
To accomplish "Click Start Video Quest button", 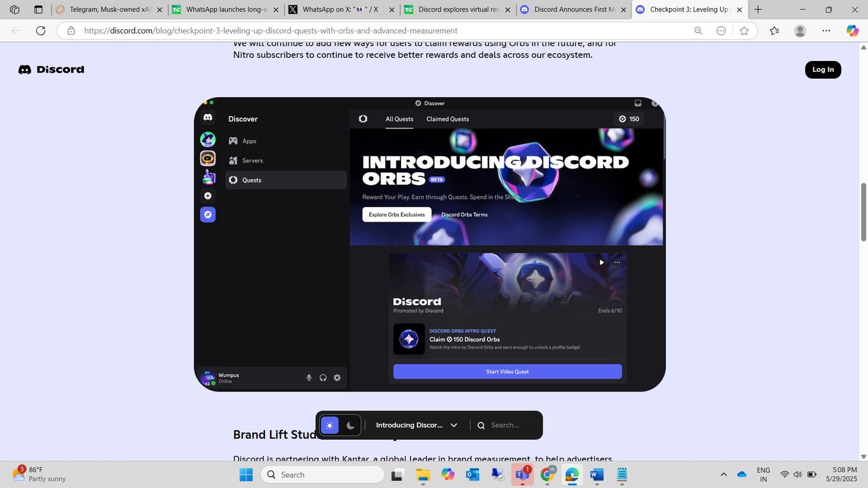I will (x=507, y=372).
